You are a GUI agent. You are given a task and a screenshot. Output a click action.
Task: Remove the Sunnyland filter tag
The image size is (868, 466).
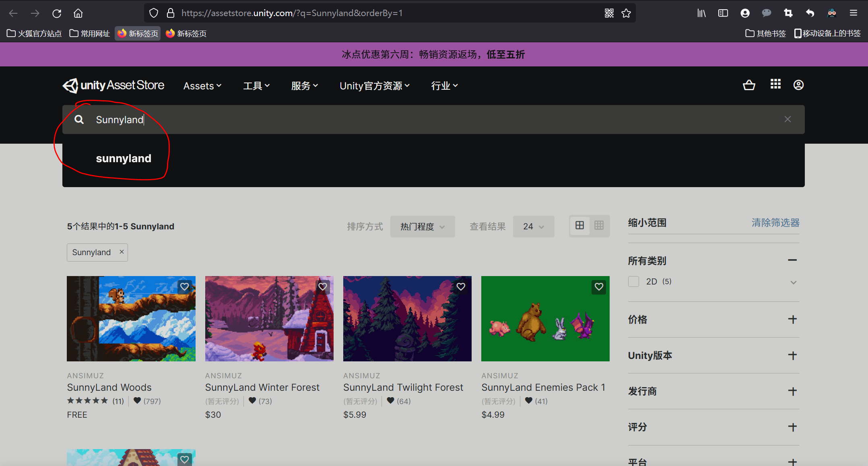click(x=122, y=252)
